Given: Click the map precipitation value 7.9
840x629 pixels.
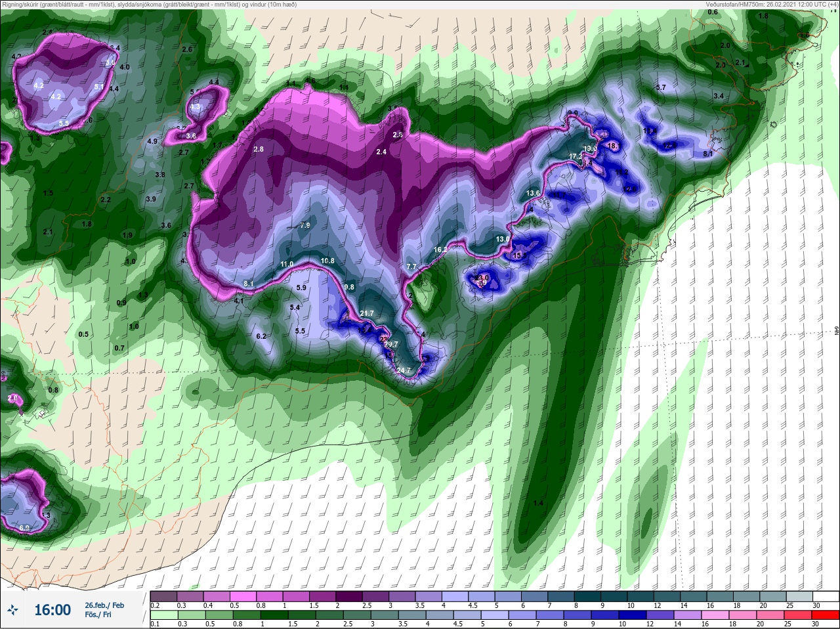Looking at the screenshot, I should (x=304, y=225).
